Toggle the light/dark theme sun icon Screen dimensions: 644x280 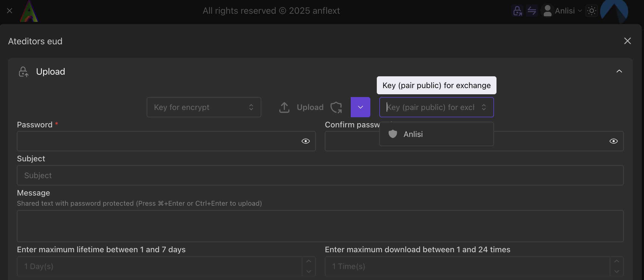(x=591, y=11)
